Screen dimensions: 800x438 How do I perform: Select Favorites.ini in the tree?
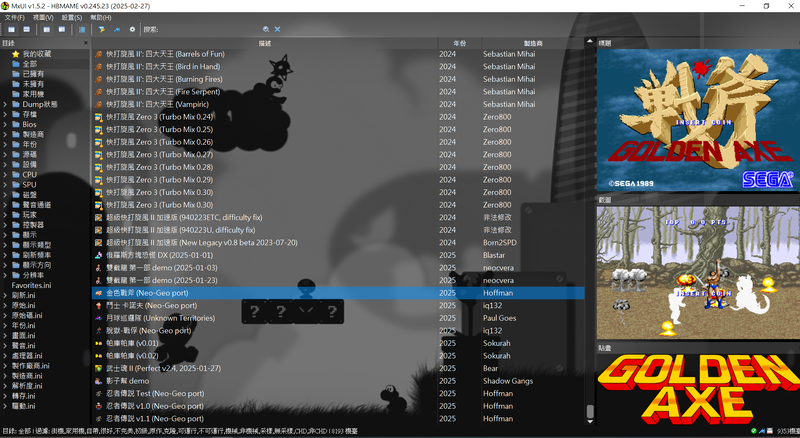coord(31,285)
